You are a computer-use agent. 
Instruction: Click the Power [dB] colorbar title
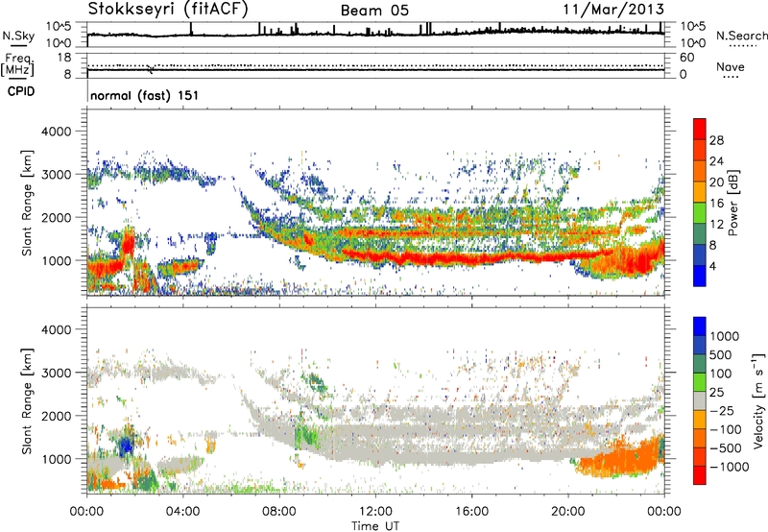[x=732, y=203]
